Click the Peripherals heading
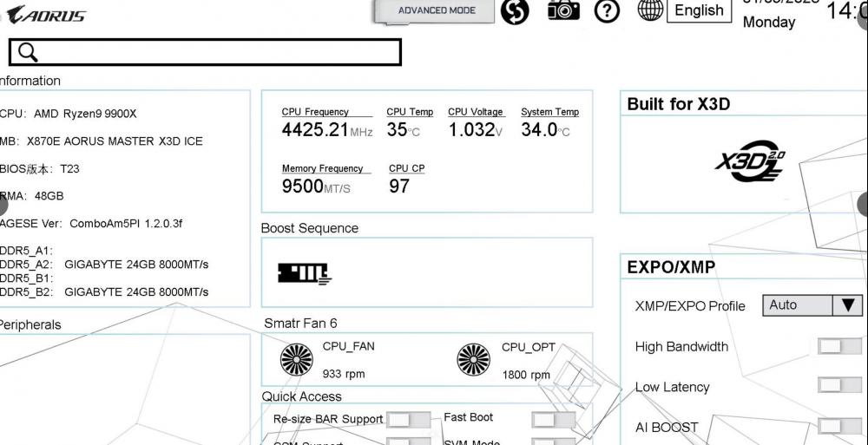This screenshot has width=868, height=445. click(30, 325)
